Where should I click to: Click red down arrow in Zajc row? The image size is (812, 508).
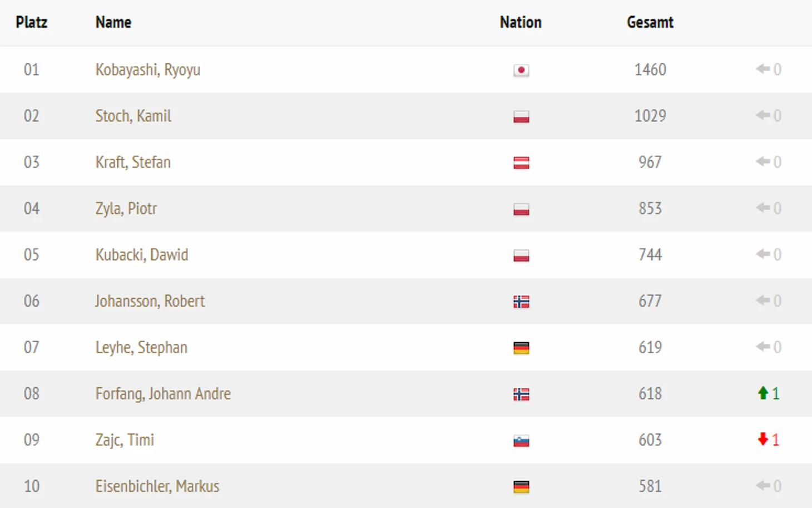click(x=763, y=440)
